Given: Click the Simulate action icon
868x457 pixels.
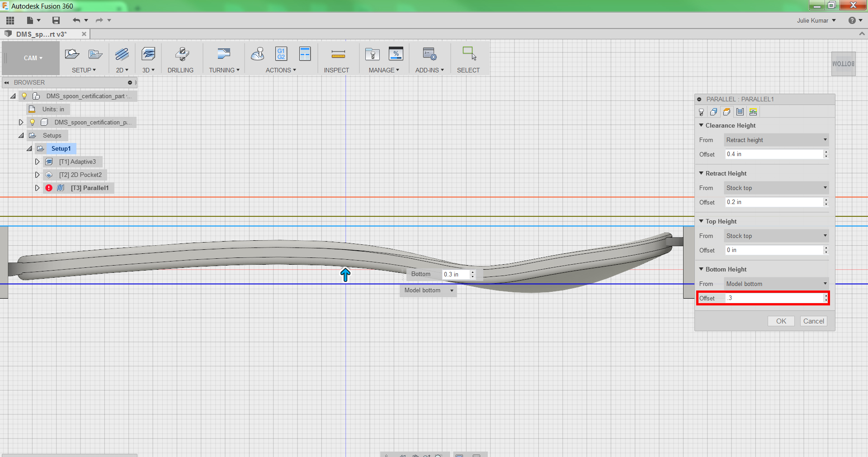Looking at the screenshot, I should pos(258,54).
